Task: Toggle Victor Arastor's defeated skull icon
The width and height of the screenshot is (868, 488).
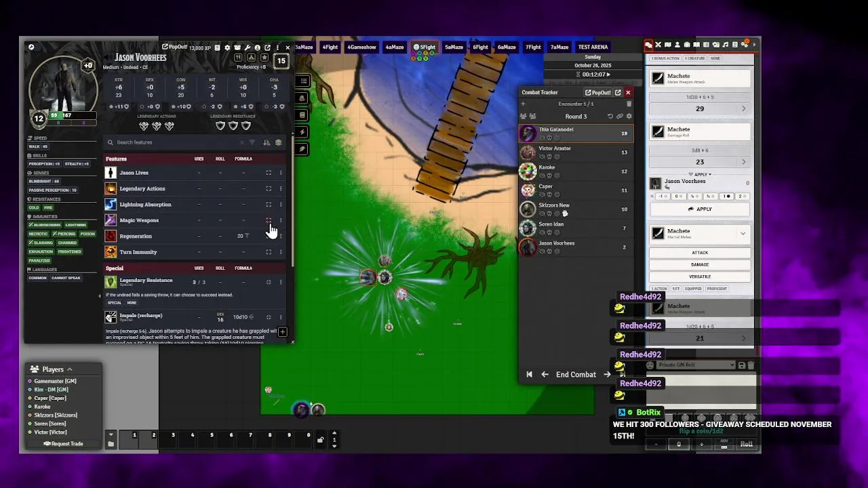Action: tap(549, 157)
